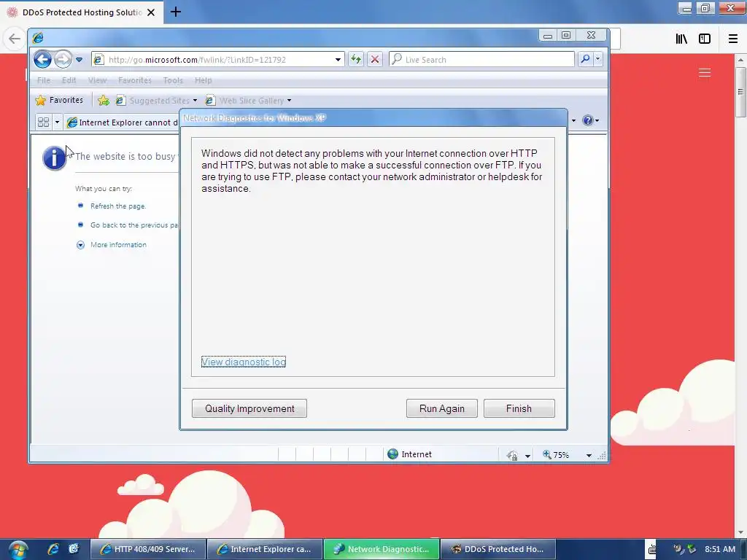This screenshot has width=747, height=560.
Task: Click the Live Search magnifier button
Action: click(x=585, y=59)
